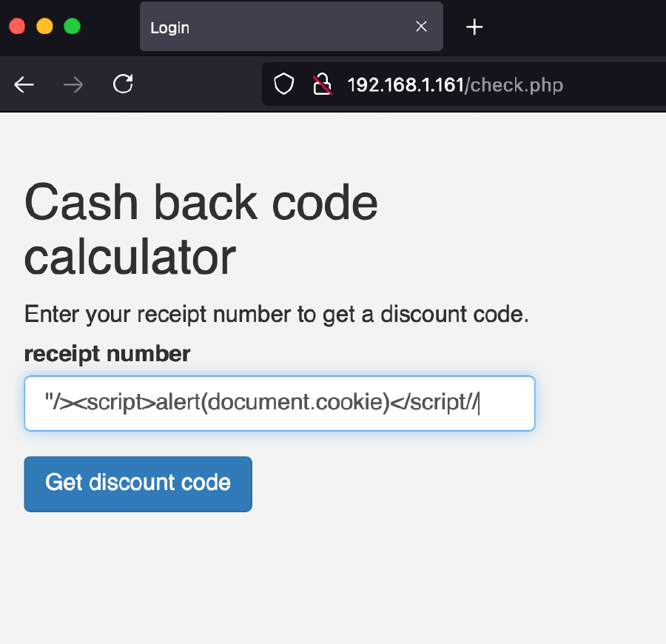Minimize the window with the yellow button
Viewport: 666px width, 644px height.
click(x=44, y=27)
